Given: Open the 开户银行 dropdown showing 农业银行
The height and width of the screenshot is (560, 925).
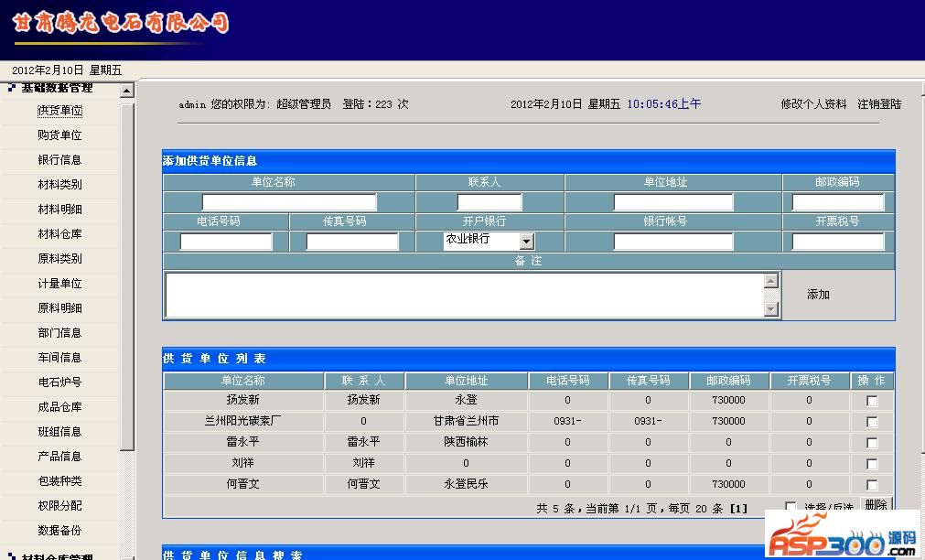Looking at the screenshot, I should pyautogui.click(x=526, y=242).
